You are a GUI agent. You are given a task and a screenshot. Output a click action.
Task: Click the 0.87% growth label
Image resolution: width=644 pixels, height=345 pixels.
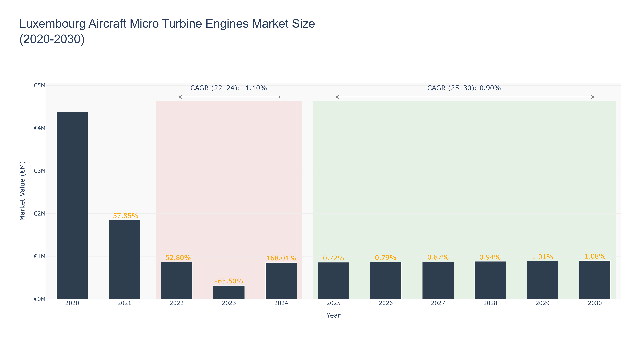coord(438,257)
